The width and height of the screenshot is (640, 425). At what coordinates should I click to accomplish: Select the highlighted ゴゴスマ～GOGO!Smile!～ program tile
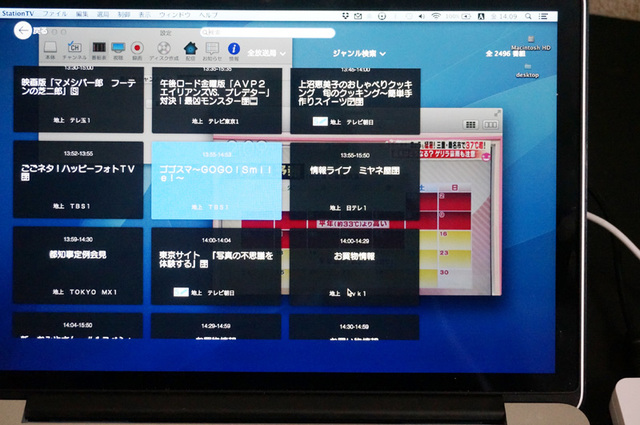click(x=214, y=179)
